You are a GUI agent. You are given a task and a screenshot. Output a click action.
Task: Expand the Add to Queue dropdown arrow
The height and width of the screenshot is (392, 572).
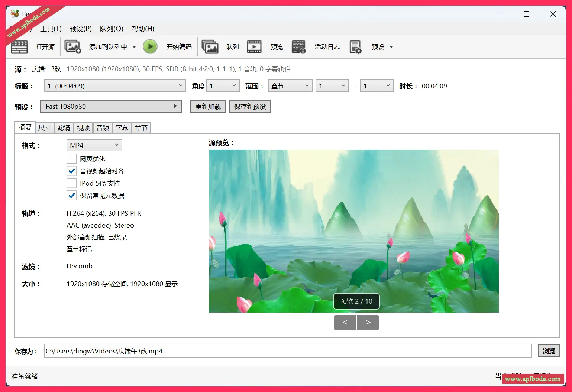pos(134,47)
